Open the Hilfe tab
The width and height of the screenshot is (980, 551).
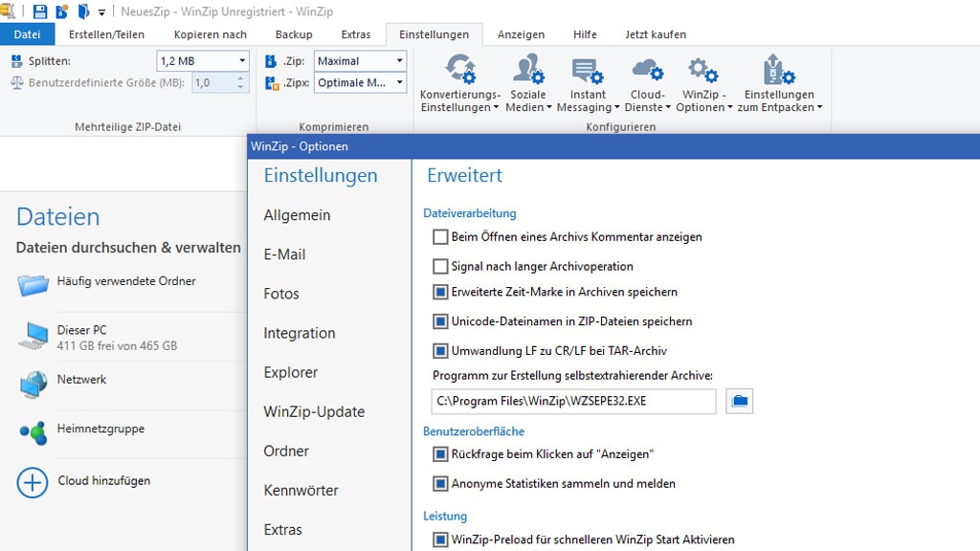[585, 34]
